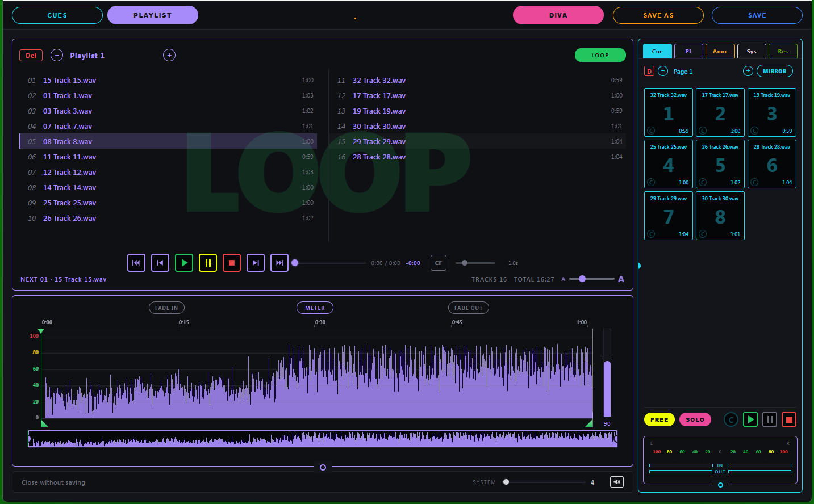Select playlist row 05 08 Track 8.wav

click(168, 141)
